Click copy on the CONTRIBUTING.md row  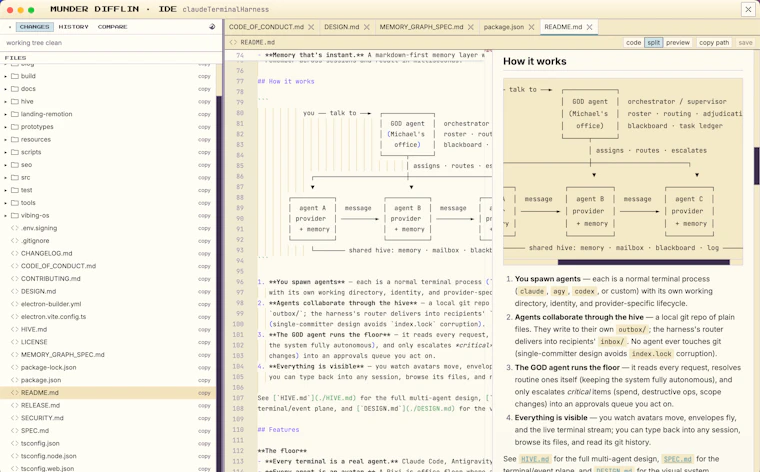204,279
